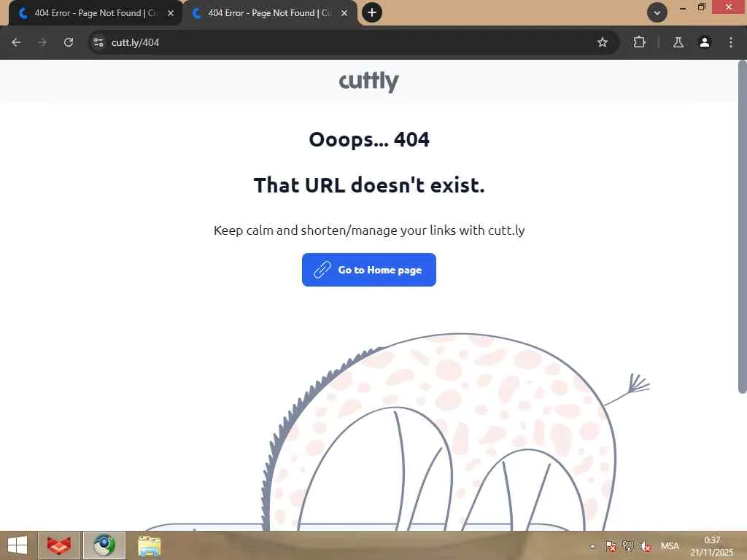Click the muted volume tray icon
747x560 pixels.
pyautogui.click(x=646, y=546)
